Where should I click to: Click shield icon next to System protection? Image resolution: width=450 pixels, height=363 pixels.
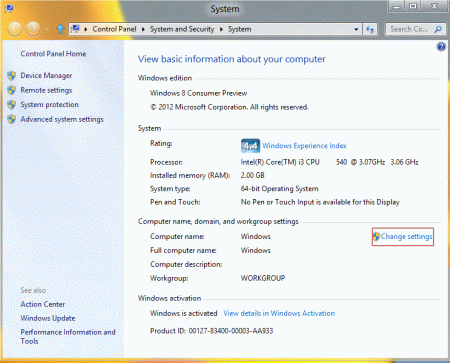point(12,105)
